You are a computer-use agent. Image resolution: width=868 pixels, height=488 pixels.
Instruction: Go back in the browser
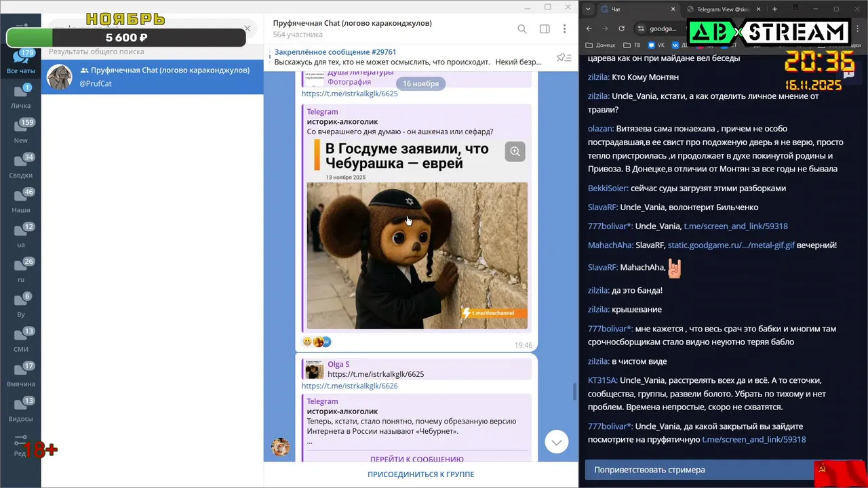coord(589,28)
